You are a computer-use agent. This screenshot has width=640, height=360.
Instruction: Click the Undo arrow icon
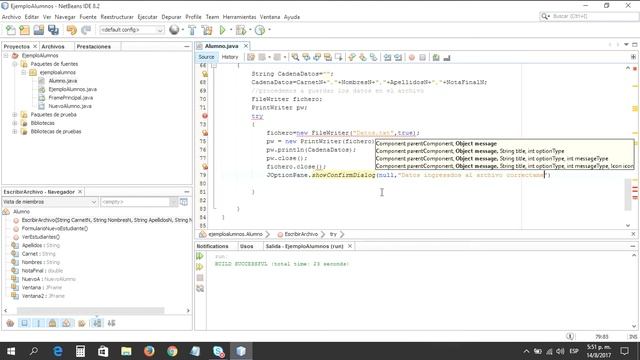(x=72, y=30)
